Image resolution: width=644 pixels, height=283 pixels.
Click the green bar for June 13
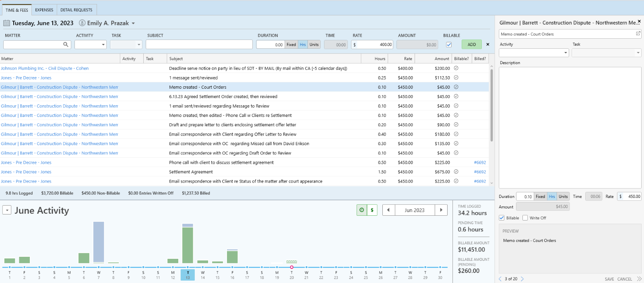[x=188, y=245]
